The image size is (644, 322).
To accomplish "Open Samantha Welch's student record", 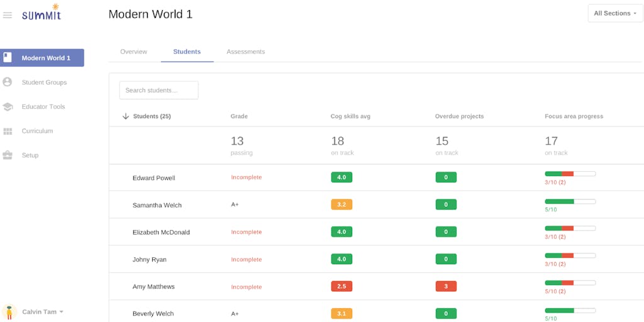I will (157, 205).
